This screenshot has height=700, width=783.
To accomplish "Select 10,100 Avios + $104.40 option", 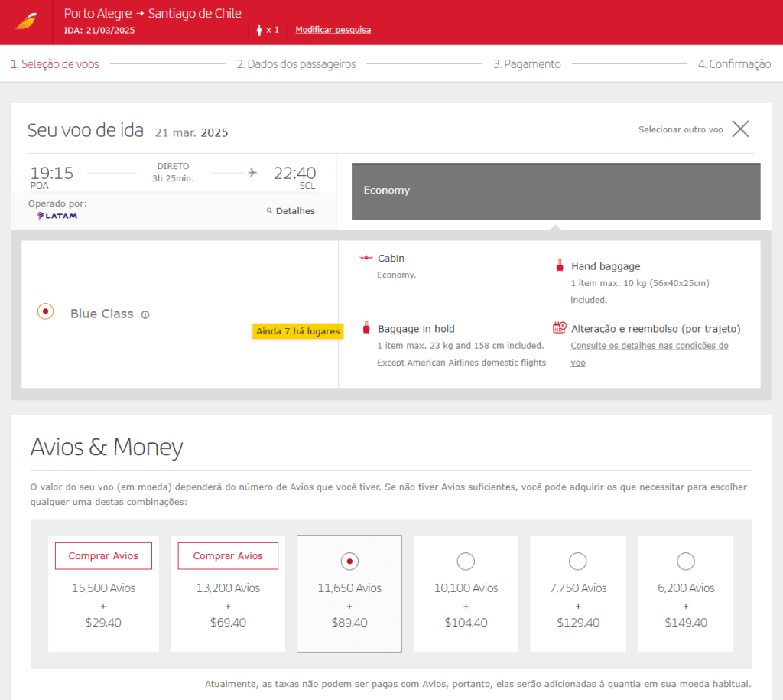I will click(x=466, y=562).
